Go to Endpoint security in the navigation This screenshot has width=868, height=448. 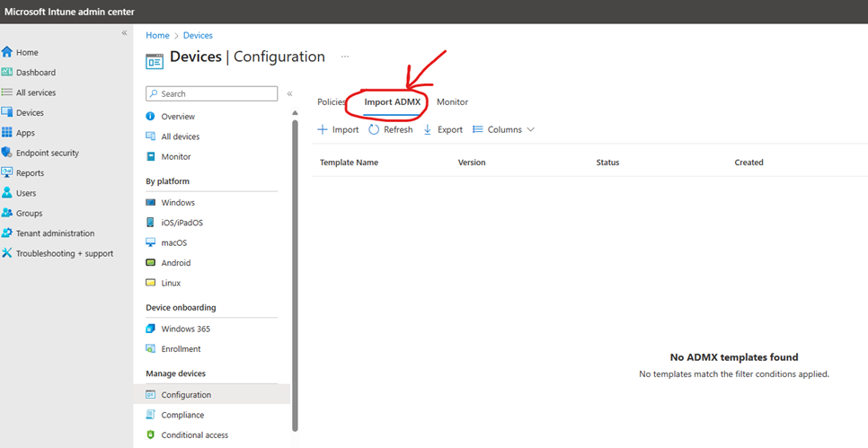(48, 153)
